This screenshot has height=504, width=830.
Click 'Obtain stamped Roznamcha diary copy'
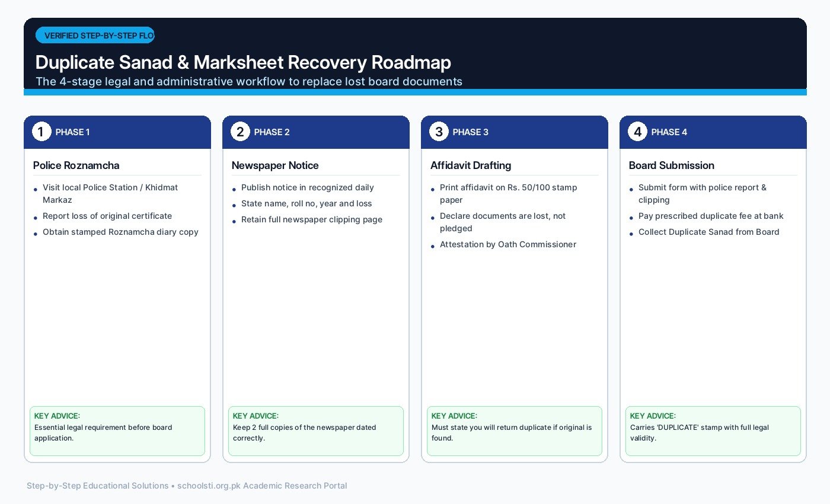120,232
